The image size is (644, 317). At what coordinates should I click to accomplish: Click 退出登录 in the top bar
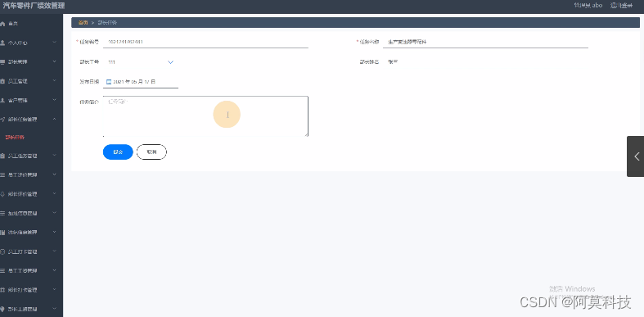point(621,6)
